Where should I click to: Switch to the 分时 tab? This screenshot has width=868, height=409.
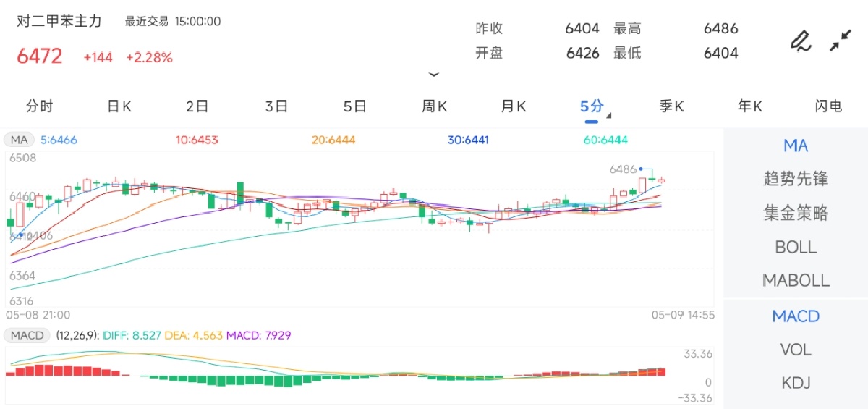pos(40,106)
